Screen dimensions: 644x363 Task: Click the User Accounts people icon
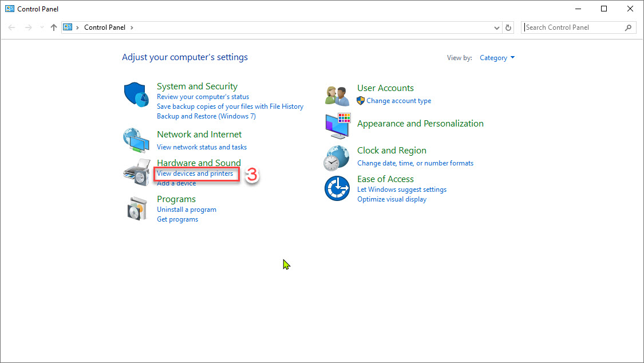point(337,96)
